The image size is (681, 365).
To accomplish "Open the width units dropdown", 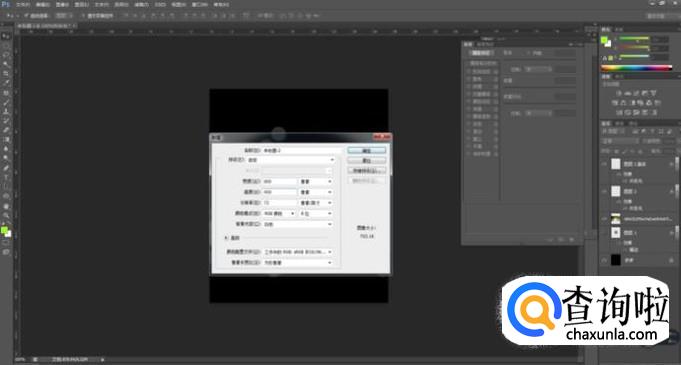I will tap(316, 182).
